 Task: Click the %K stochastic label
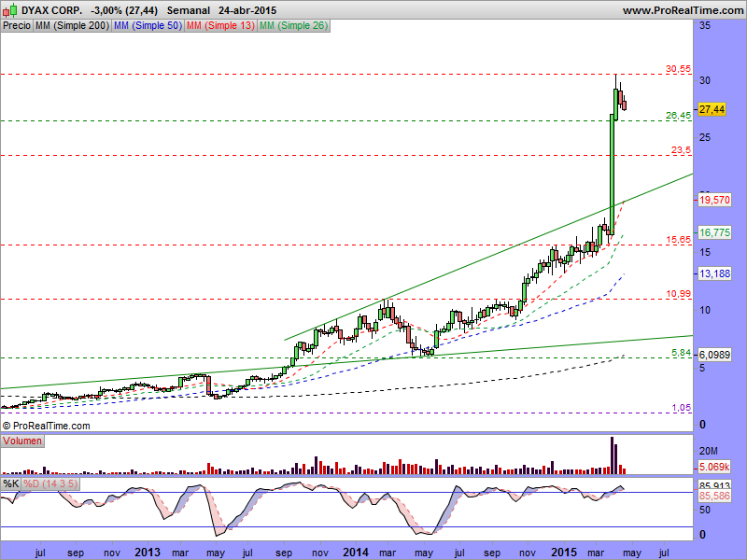point(11,483)
